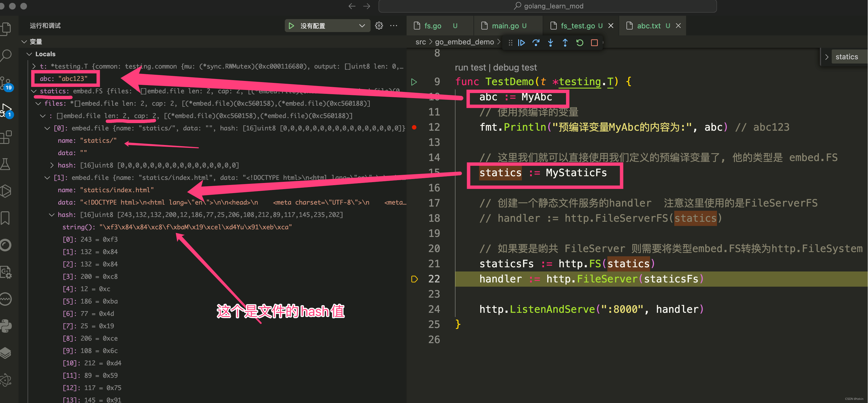868x403 pixels.
Task: Click the 'debug test' code lens link
Action: (515, 68)
